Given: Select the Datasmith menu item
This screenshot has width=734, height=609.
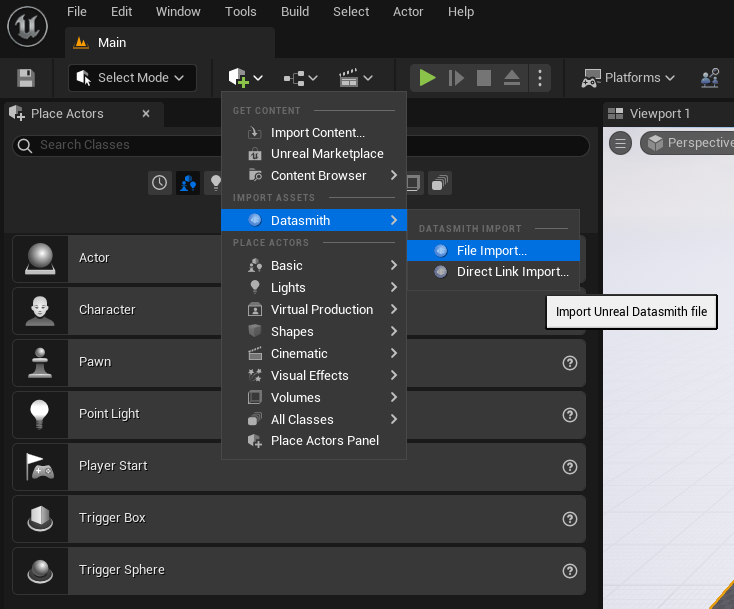Looking at the screenshot, I should 314,220.
